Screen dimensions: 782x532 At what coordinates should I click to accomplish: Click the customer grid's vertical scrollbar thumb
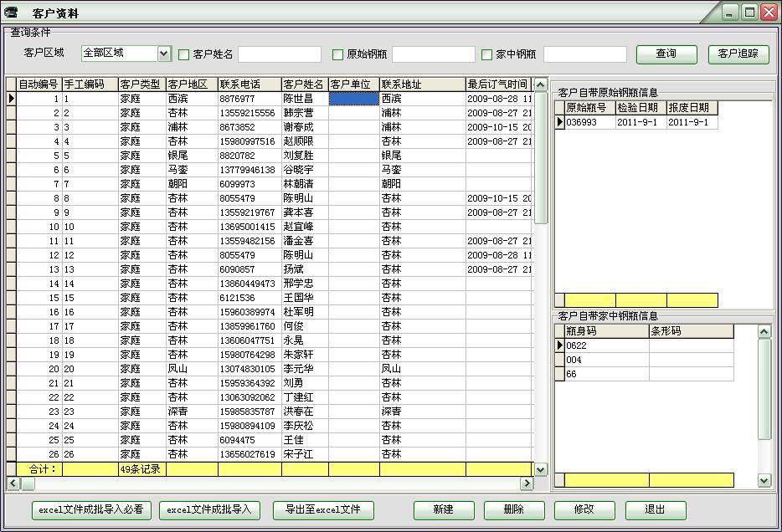point(540,158)
